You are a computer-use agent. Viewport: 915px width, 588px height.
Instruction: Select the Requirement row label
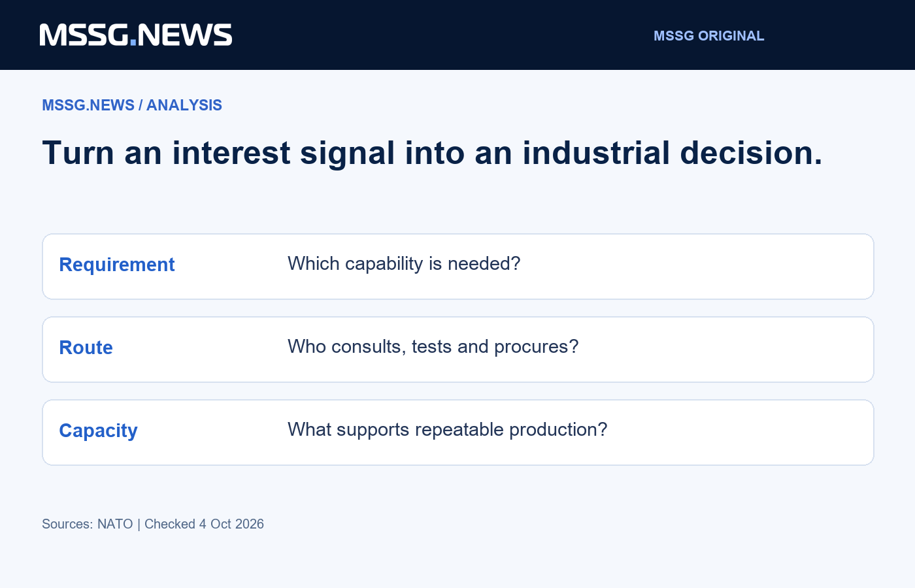click(117, 265)
